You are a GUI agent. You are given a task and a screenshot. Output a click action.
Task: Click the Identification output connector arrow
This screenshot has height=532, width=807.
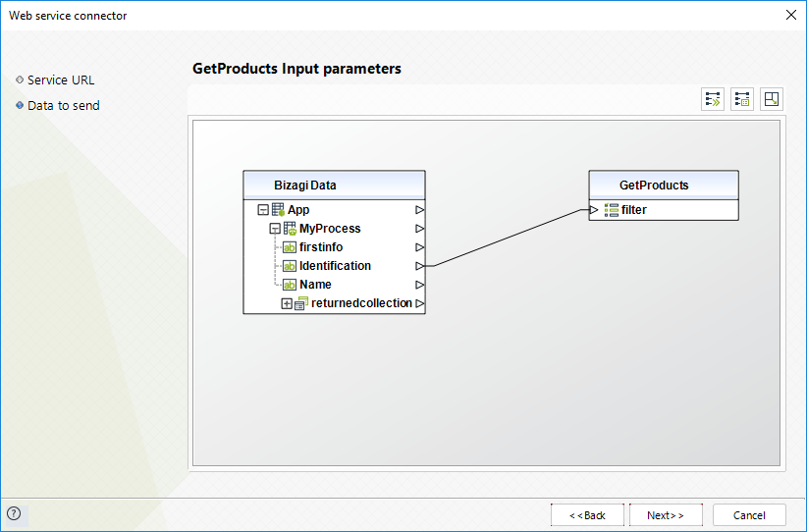pos(420,266)
